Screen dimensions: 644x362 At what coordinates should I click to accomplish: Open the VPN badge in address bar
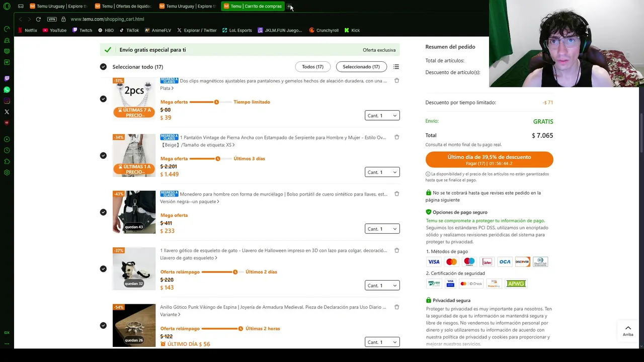(x=52, y=19)
